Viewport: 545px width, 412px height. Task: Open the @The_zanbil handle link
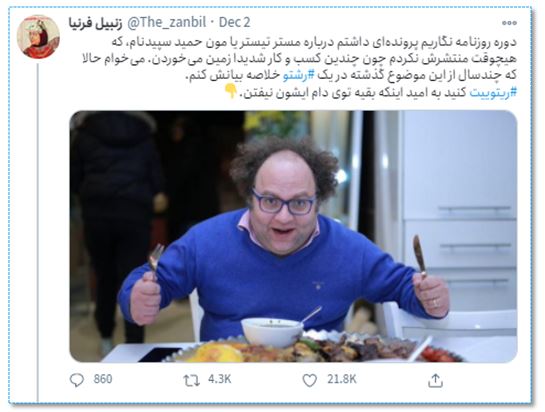pos(167,23)
